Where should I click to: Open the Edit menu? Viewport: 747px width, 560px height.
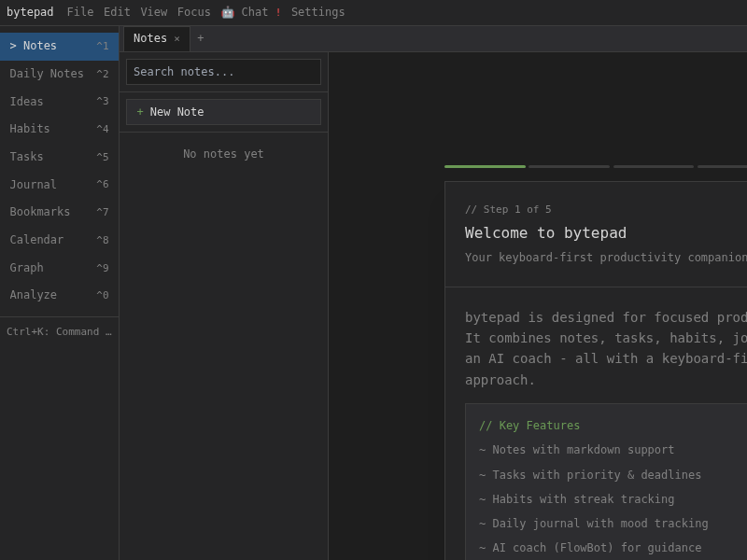117,12
